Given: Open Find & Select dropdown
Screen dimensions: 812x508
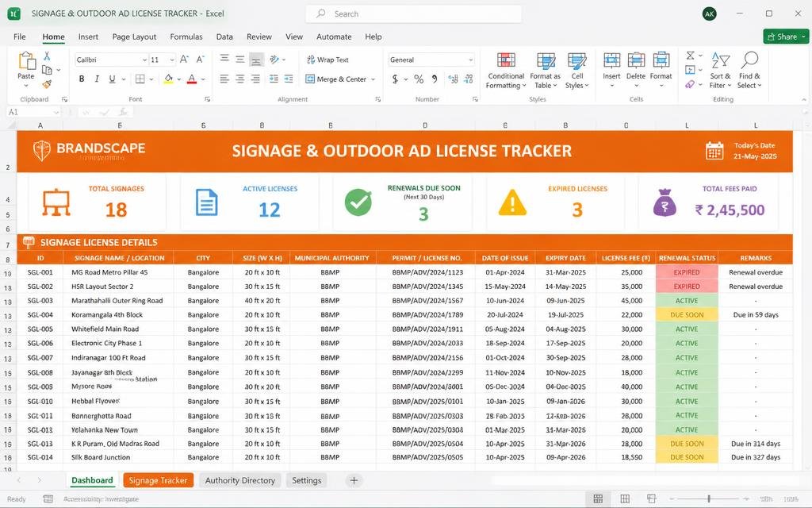Looking at the screenshot, I should click(749, 71).
